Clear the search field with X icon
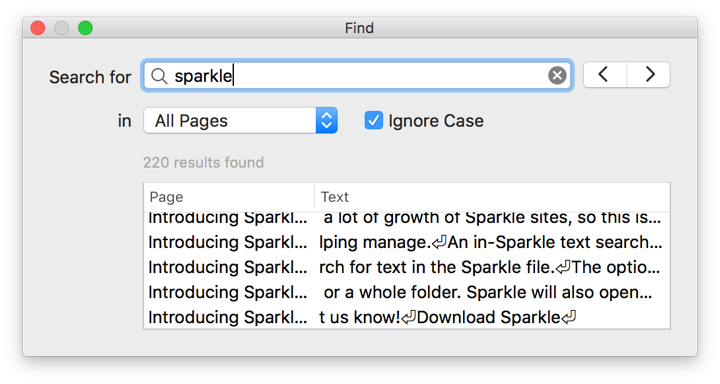 557,75
